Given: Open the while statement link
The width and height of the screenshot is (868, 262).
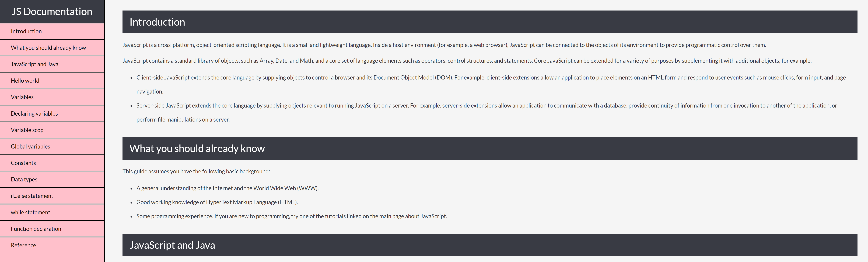Looking at the screenshot, I should 30,212.
